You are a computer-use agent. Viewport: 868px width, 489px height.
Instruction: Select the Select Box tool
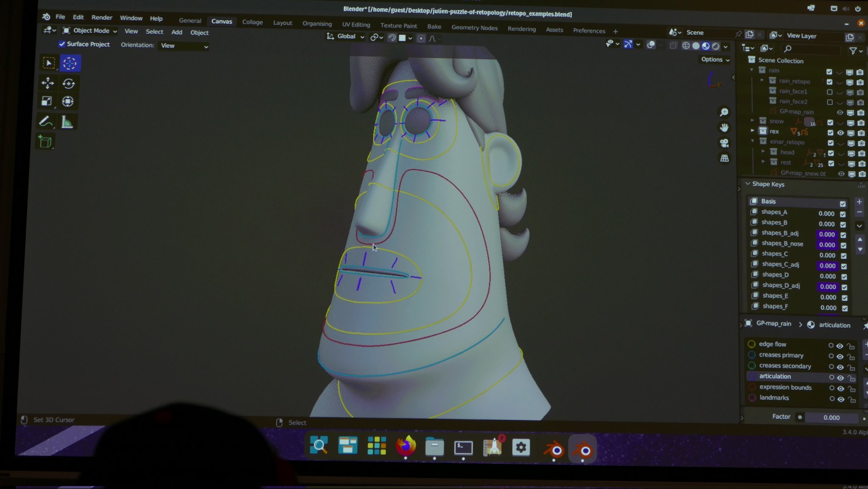(48, 63)
